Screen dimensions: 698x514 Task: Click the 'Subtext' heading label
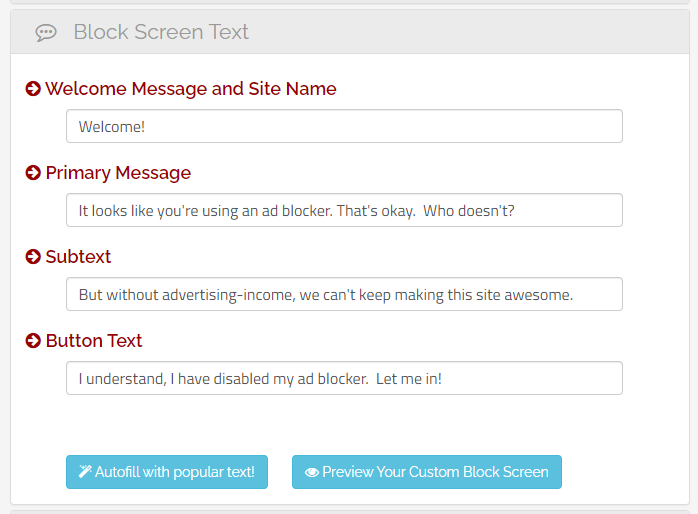click(x=78, y=257)
